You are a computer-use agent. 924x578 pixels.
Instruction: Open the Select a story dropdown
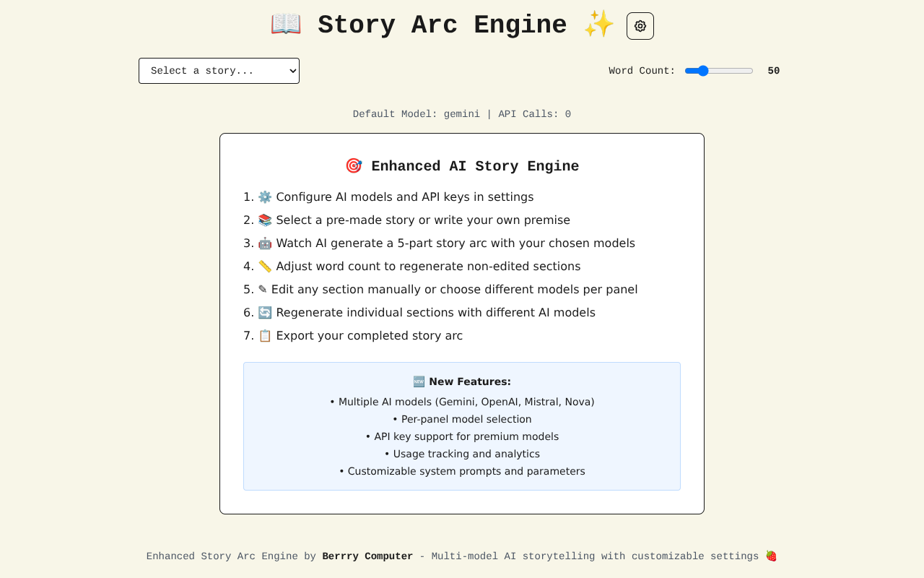tap(219, 70)
